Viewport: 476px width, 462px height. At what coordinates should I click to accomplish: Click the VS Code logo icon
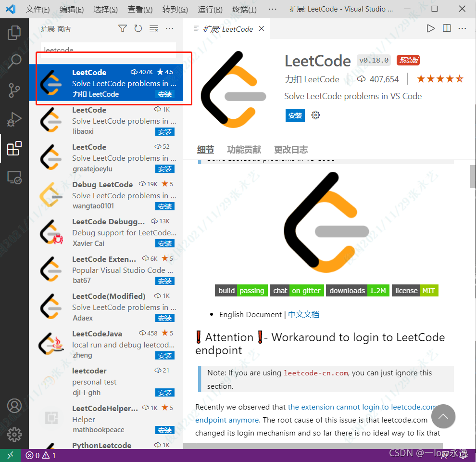pyautogui.click(x=11, y=9)
